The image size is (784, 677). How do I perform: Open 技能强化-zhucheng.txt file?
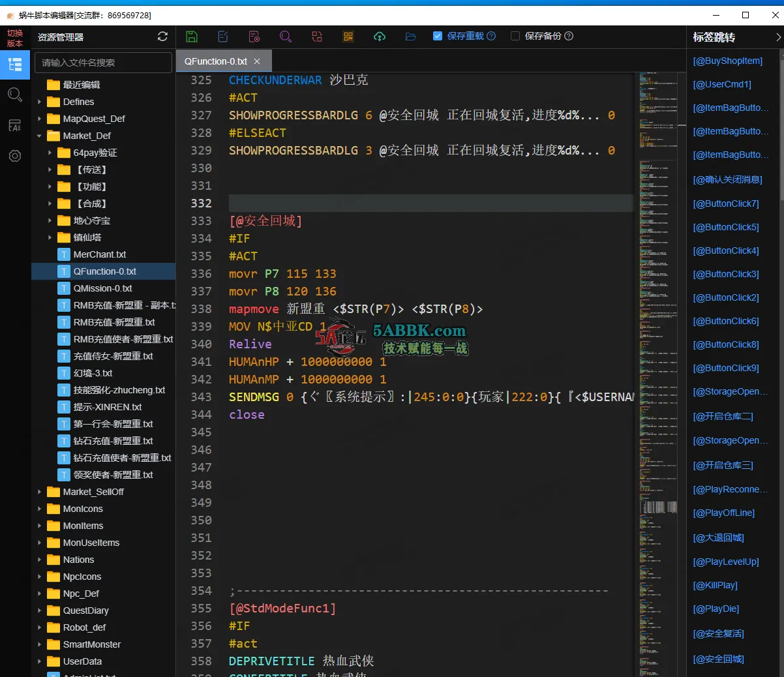click(119, 390)
